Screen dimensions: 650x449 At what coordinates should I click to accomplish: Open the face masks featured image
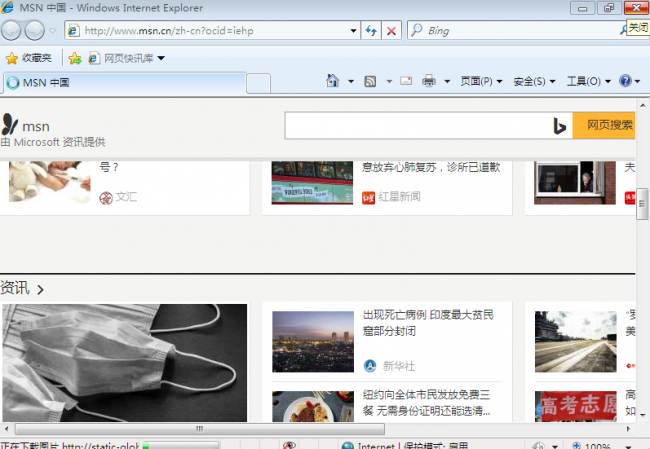pos(124,363)
